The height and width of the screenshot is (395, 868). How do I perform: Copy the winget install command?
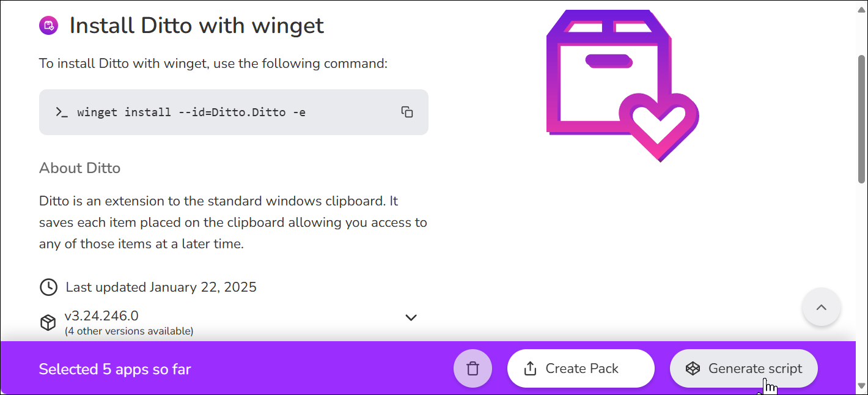point(407,112)
